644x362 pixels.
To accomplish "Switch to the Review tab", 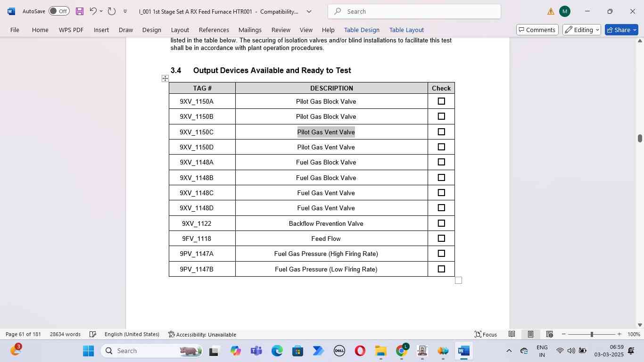I will 281,30.
